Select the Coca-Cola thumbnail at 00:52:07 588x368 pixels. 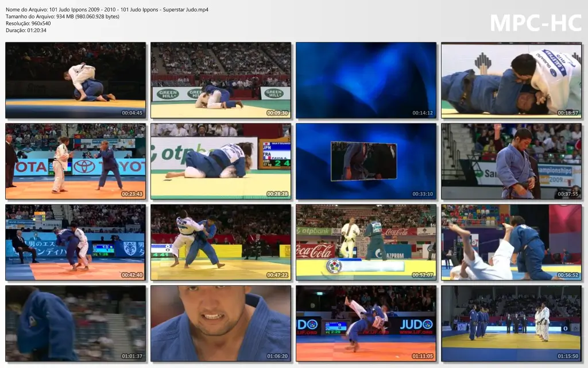click(366, 242)
